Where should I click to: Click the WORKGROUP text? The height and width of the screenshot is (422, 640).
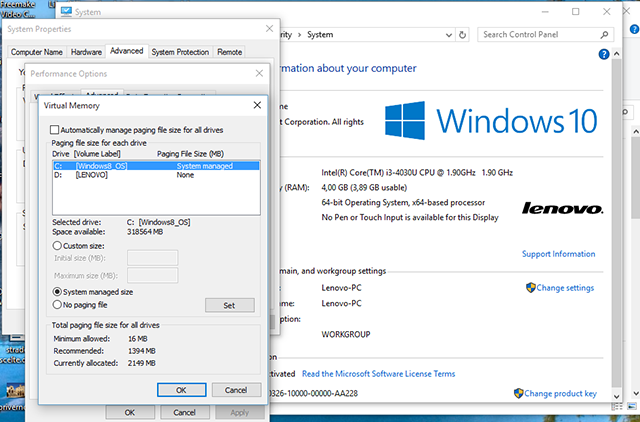(346, 334)
